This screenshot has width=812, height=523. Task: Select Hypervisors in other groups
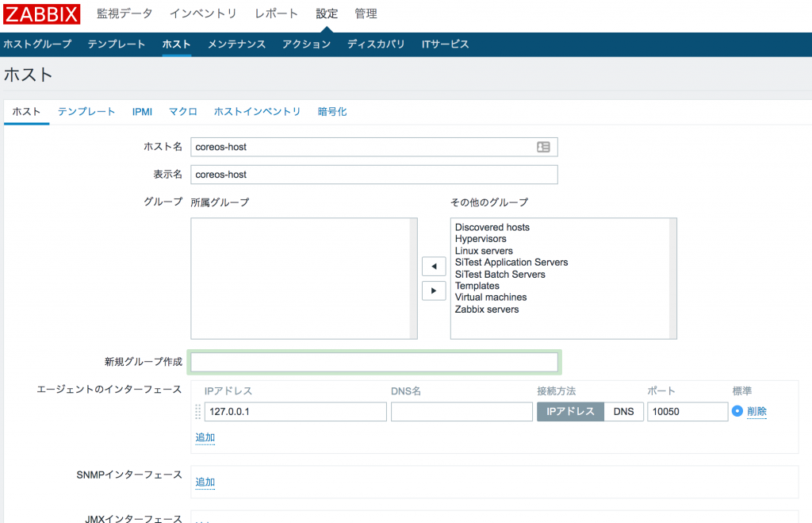click(x=481, y=239)
